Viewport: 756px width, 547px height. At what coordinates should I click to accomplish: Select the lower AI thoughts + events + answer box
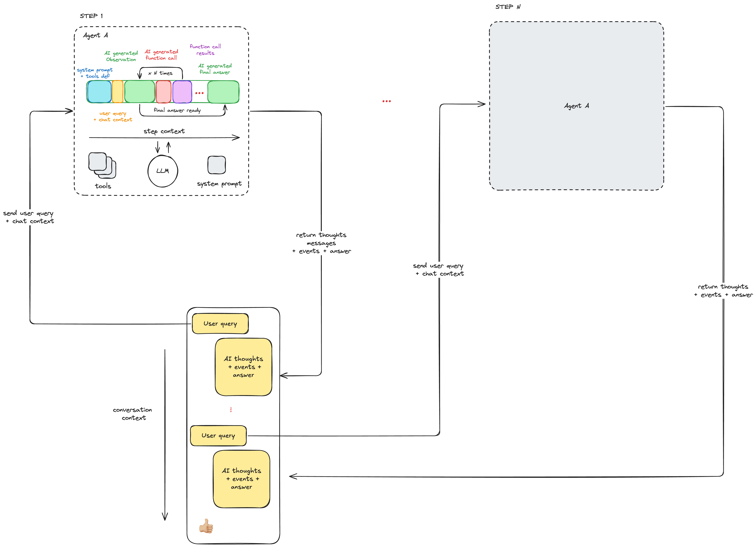click(x=242, y=479)
